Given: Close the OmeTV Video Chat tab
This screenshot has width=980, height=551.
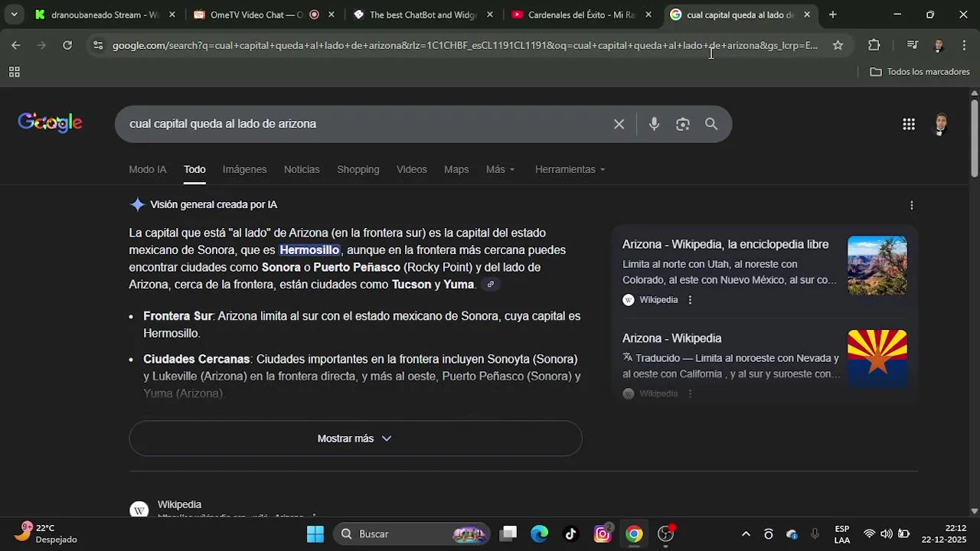Looking at the screenshot, I should click(331, 15).
